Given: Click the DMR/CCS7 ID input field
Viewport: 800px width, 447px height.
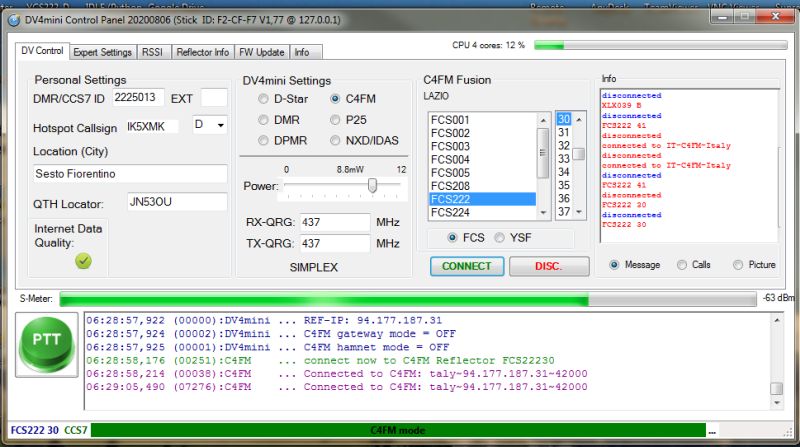Looking at the screenshot, I should [x=138, y=97].
